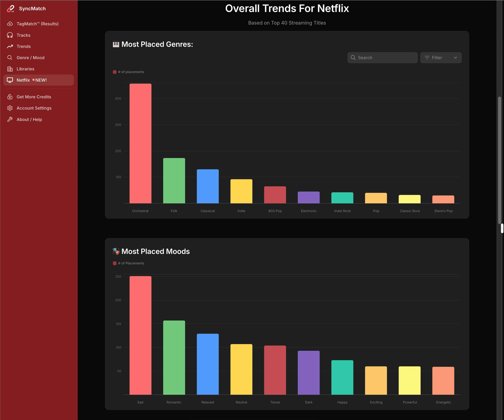Click 'Based on Top 40 Streaming Titles' subtitle
Screen dimensions: 504x420
pyautogui.click(x=287, y=23)
